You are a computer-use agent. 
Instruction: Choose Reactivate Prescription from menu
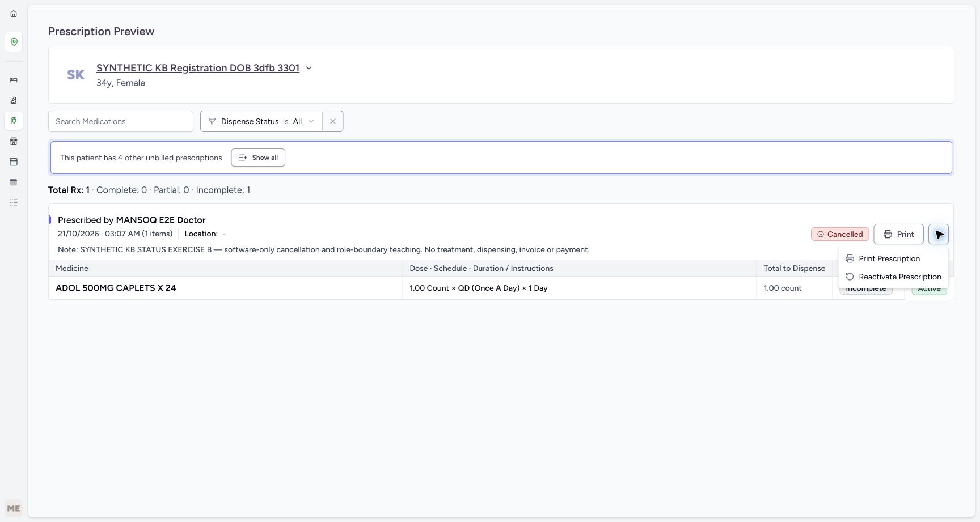pyautogui.click(x=893, y=277)
